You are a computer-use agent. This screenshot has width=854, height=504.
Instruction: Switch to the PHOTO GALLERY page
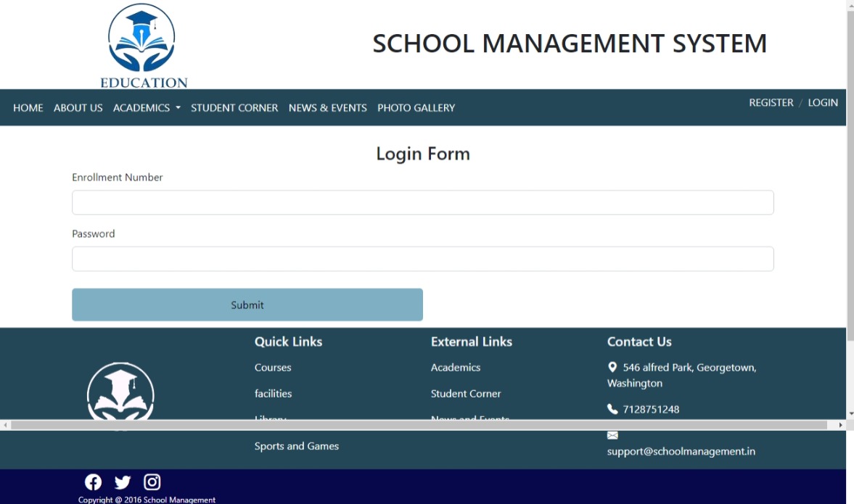[x=416, y=107]
